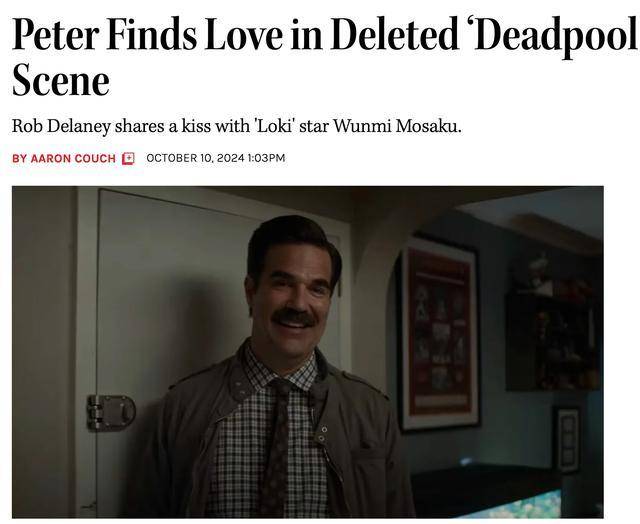
Task: Open Aaron Couch's author page link
Action: 73,158
